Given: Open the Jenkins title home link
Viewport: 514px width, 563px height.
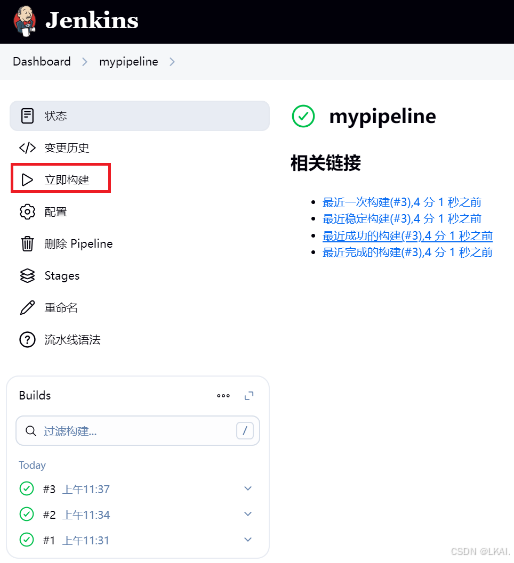Looking at the screenshot, I should 92,20.
